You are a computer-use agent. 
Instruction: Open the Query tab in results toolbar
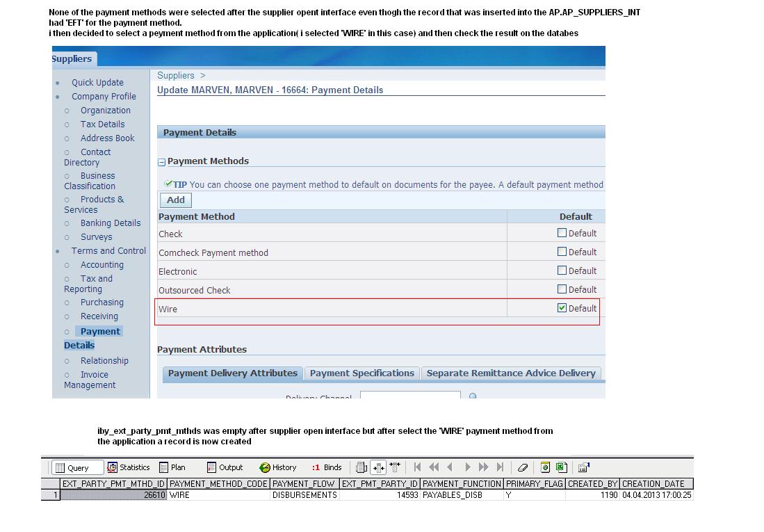[77, 467]
